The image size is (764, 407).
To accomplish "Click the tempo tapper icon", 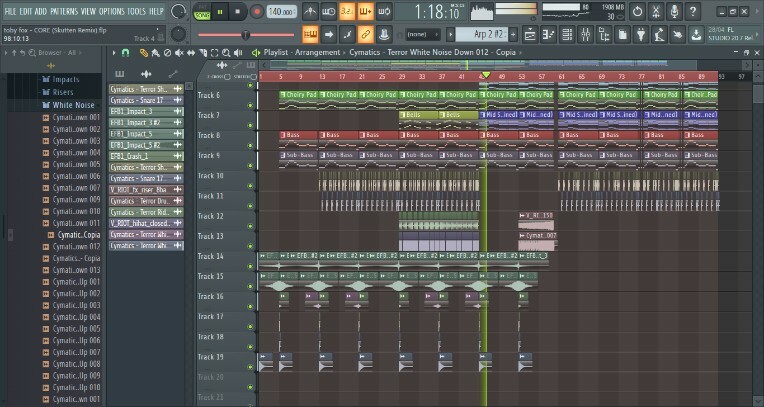I will [x=659, y=35].
